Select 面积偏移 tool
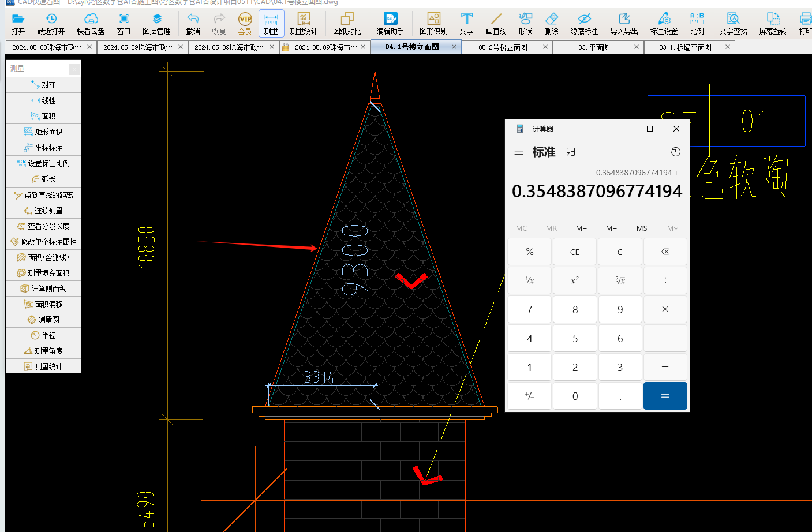Viewport: 812px width, 532px height. 43,304
